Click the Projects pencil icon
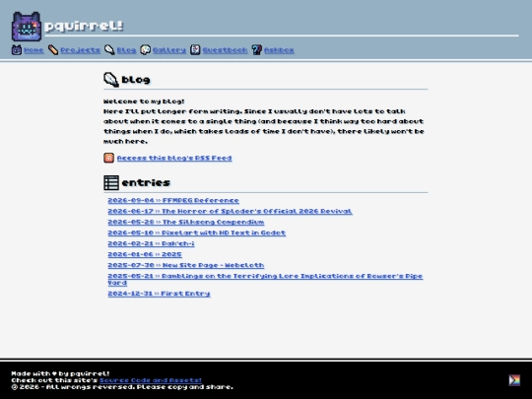Screen dimensions: 532x399 pos(53,50)
